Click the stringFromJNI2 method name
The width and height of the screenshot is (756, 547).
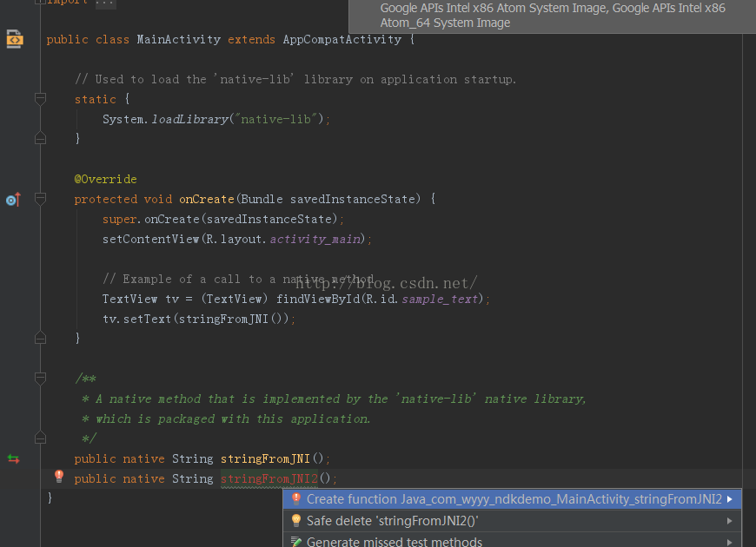click(269, 478)
